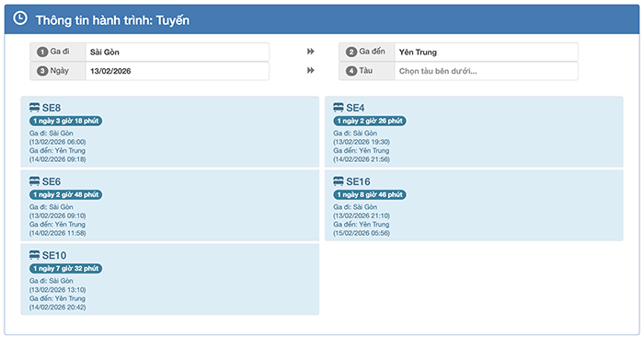Click the SE16 train bed icon

[x=339, y=181]
